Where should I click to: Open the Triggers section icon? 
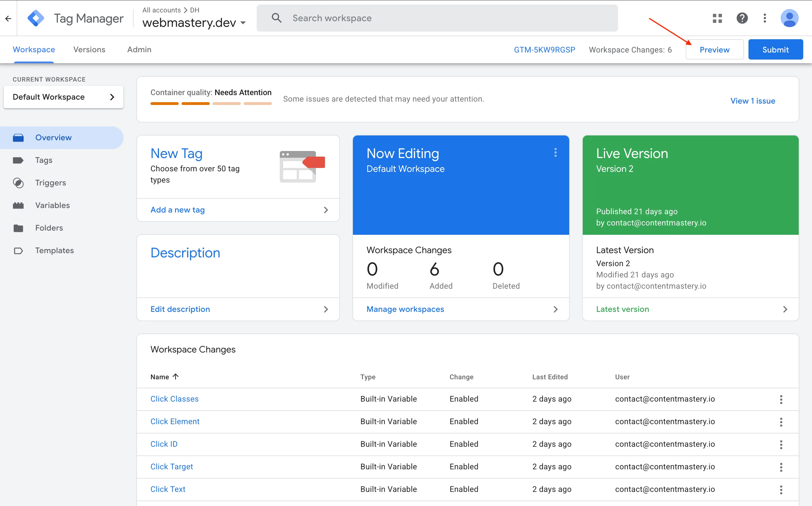18,183
